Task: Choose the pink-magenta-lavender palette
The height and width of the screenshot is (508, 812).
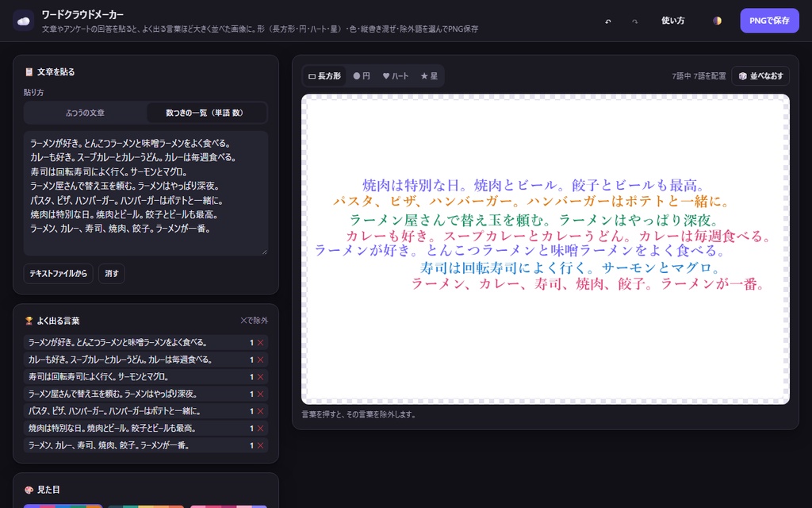Action: point(228,506)
